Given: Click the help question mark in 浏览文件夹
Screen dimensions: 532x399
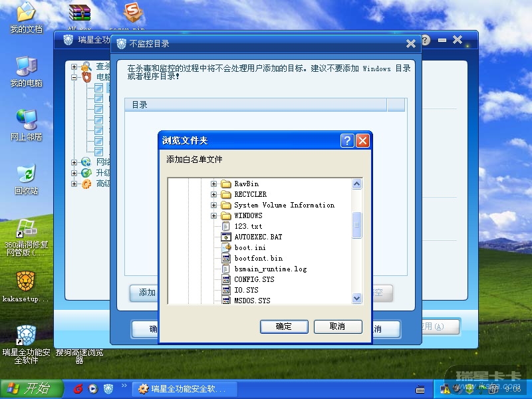Looking at the screenshot, I should coord(347,140).
